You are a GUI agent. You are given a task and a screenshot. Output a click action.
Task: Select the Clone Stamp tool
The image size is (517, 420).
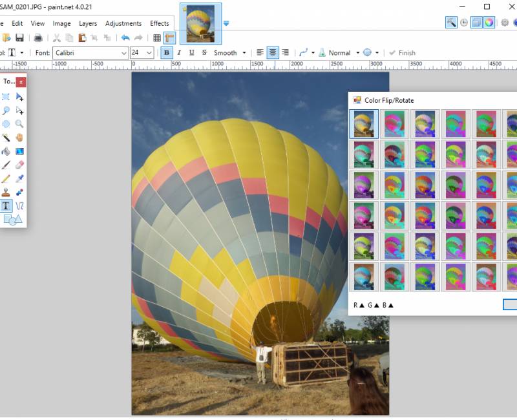pos(6,192)
